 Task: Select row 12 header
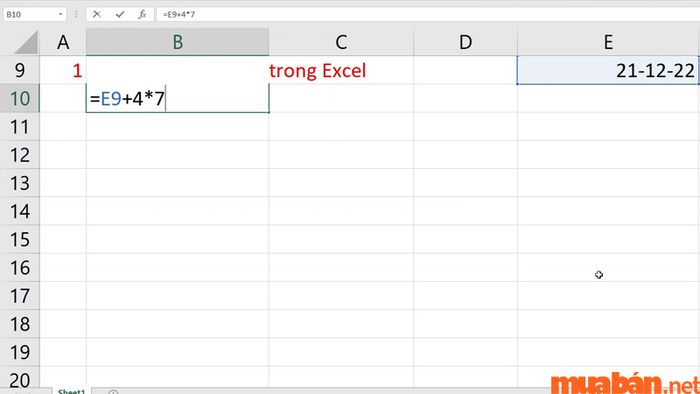pos(20,155)
